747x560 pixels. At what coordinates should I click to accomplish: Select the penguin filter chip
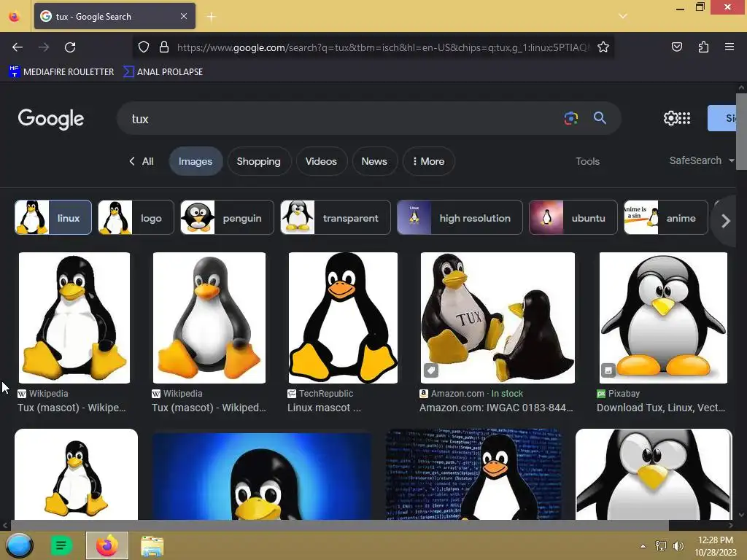pos(228,217)
